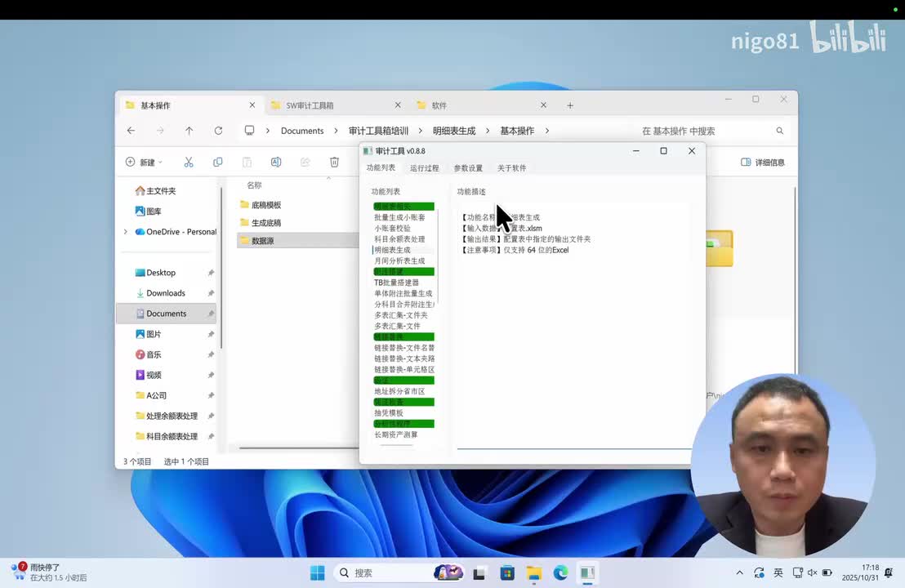Open the weather widget 雨快停了
The image size is (905, 588).
point(49,572)
